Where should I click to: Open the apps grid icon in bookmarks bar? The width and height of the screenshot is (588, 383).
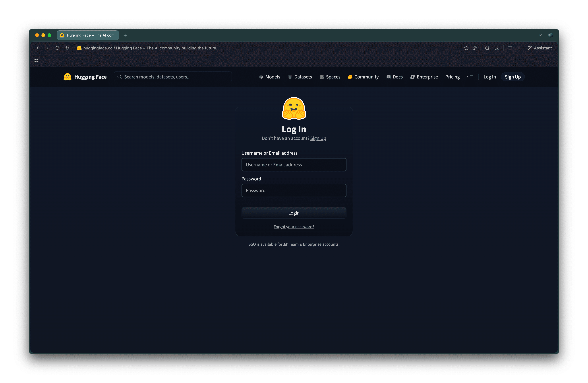(36, 61)
